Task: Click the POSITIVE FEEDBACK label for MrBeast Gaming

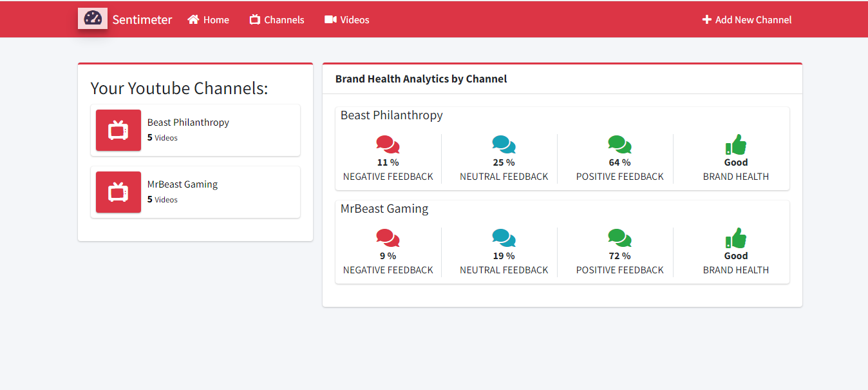Action: tap(619, 270)
